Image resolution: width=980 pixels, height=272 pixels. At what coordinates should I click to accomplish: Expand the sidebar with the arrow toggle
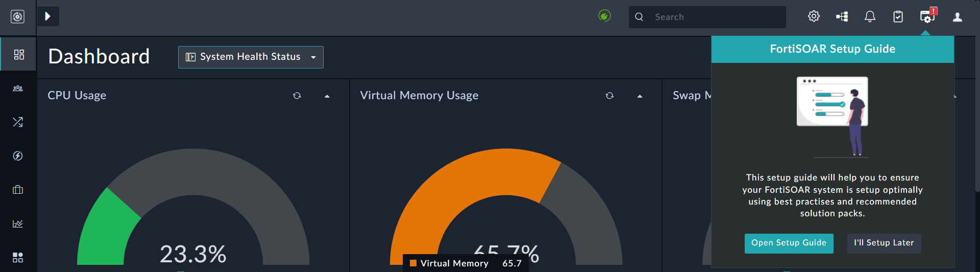click(x=48, y=16)
